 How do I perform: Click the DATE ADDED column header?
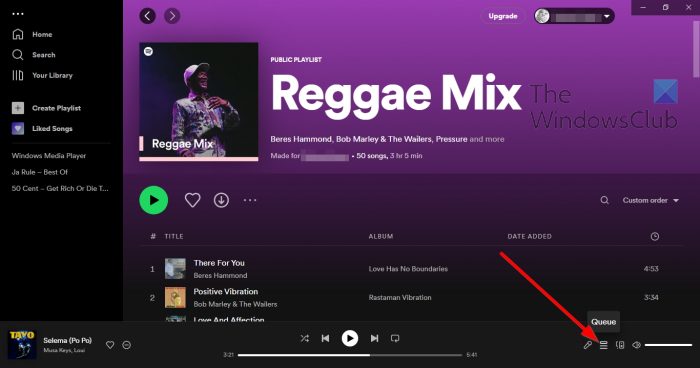coord(529,236)
